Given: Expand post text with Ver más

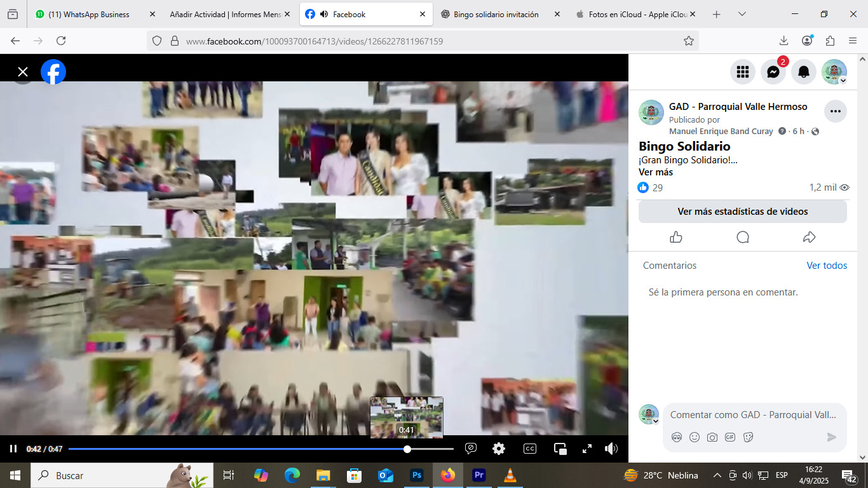Looking at the screenshot, I should pyautogui.click(x=655, y=172).
